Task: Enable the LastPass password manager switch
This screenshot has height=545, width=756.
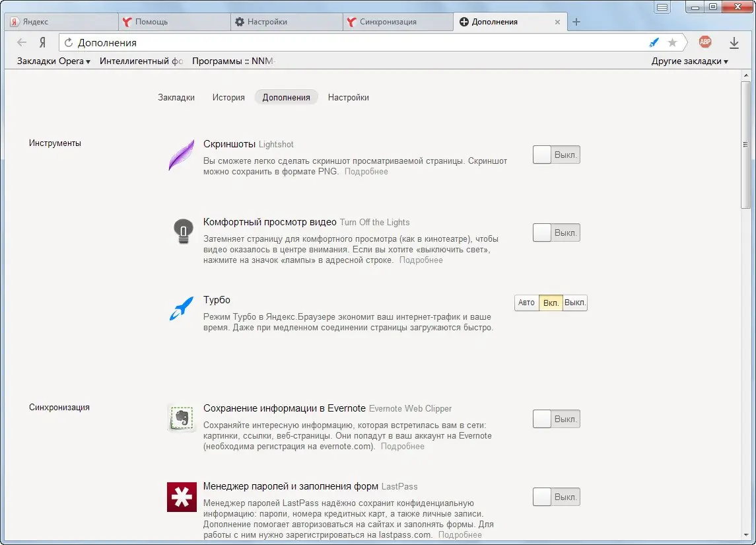Action: point(557,497)
